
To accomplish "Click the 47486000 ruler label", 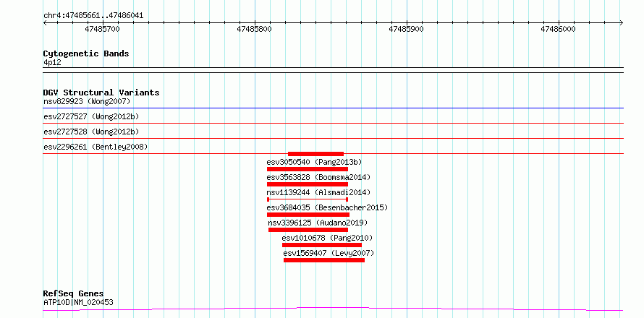I will [x=558, y=29].
